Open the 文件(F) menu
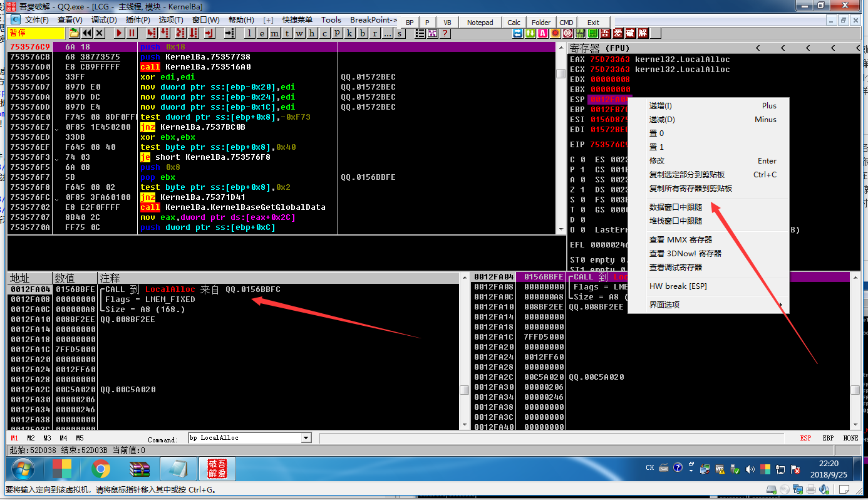 tap(36, 20)
